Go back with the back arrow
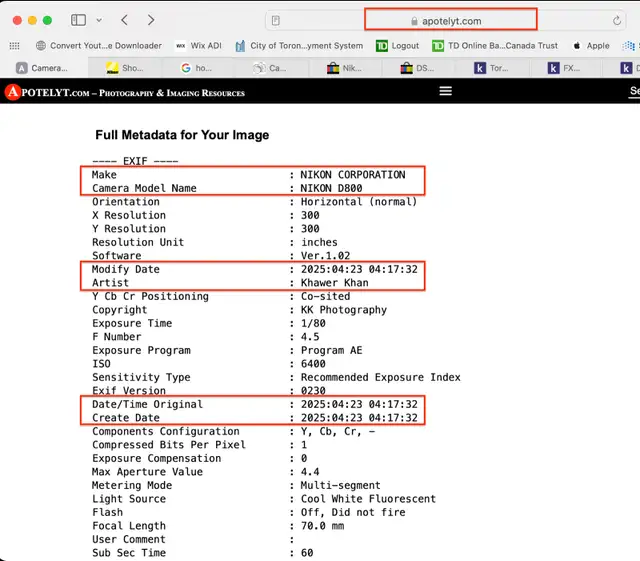The height and width of the screenshot is (561, 640). click(124, 20)
